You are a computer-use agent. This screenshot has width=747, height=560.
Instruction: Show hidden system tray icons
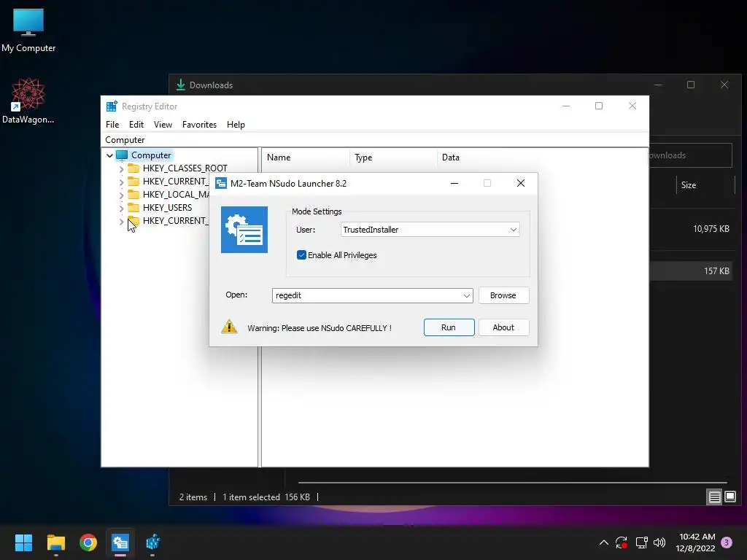point(603,542)
